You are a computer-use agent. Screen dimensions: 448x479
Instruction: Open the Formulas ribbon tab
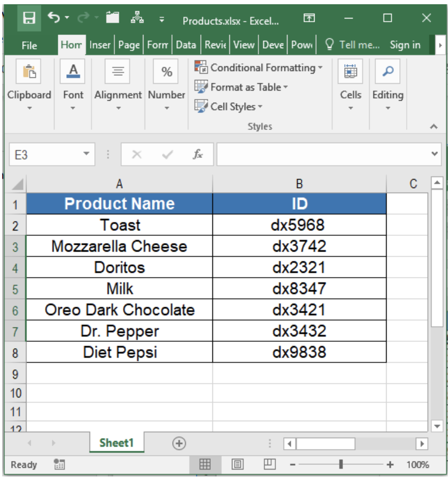(158, 45)
